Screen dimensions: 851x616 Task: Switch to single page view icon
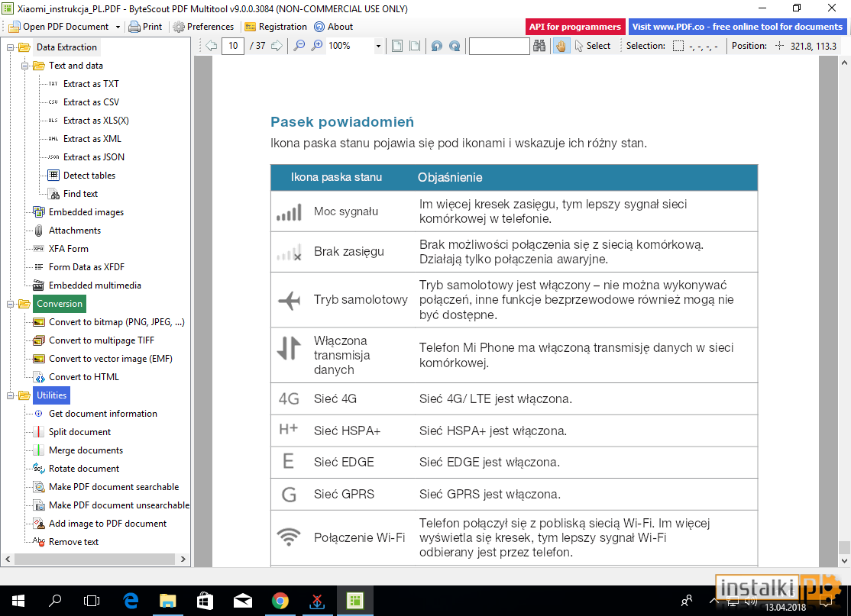coord(397,46)
